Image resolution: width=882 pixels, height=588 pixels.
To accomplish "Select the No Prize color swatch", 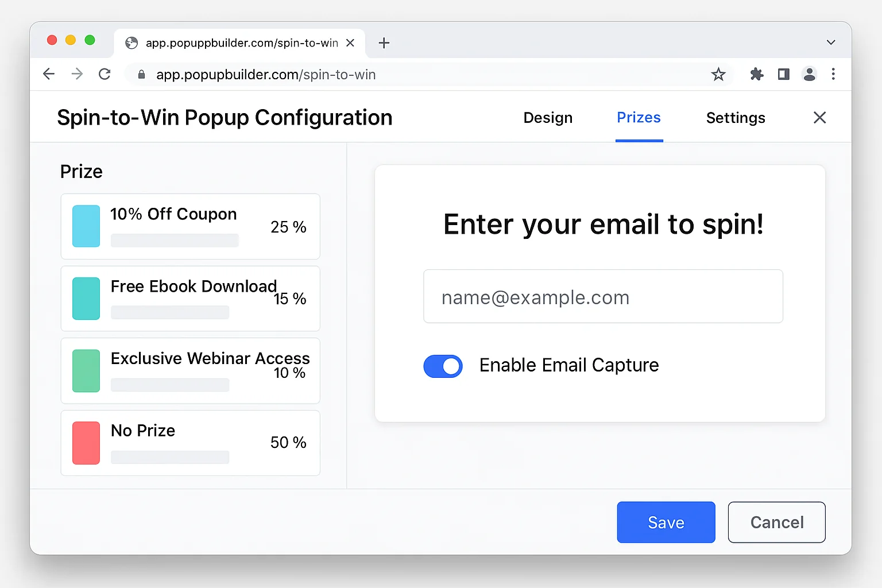I will point(86,443).
